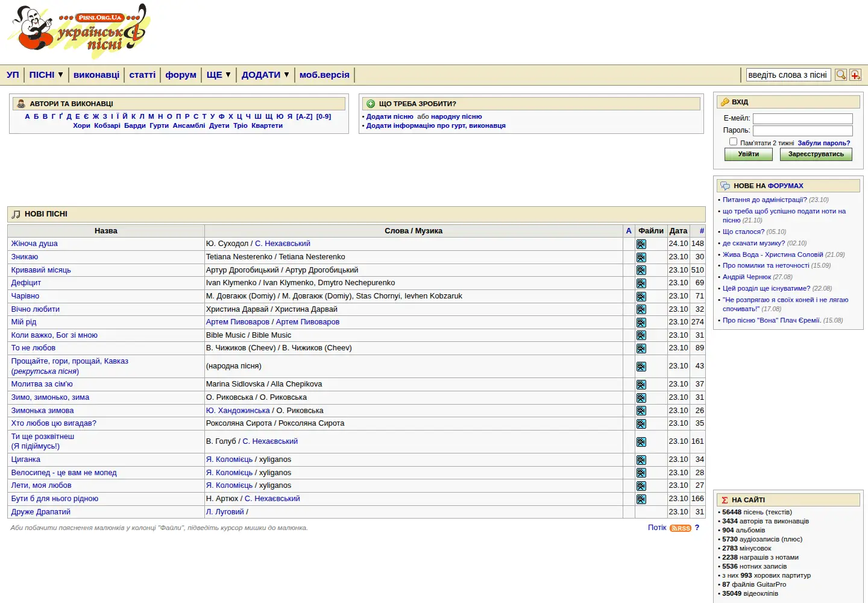Expand the ЩЕ dropdown menu

click(219, 75)
